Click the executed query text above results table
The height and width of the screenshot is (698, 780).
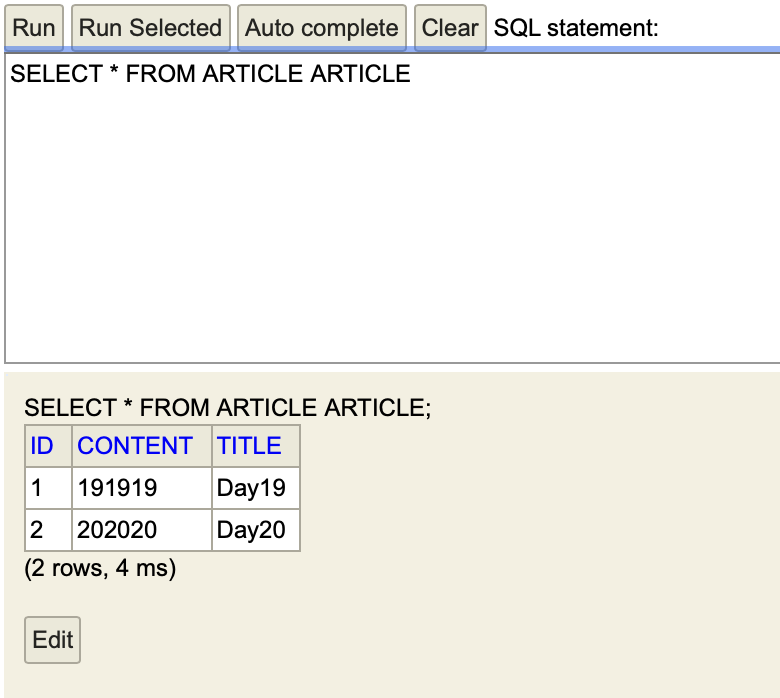click(228, 408)
